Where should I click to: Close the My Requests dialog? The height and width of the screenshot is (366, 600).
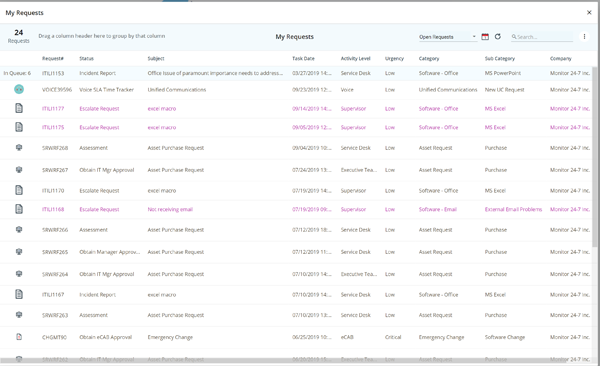[589, 13]
